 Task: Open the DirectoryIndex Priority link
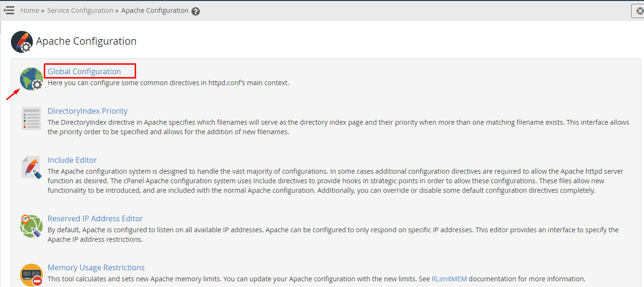88,111
